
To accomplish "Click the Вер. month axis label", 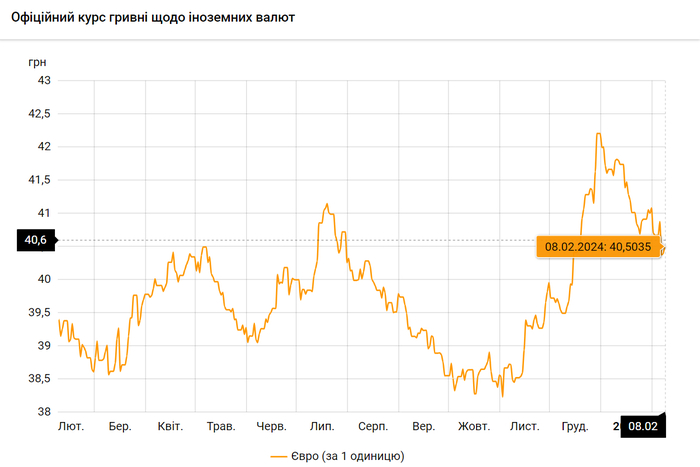I will tap(423, 427).
